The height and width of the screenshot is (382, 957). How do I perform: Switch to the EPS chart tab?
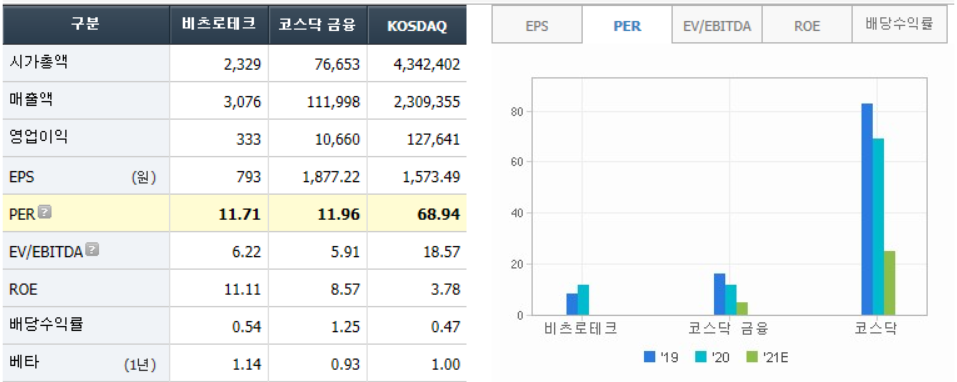537,26
